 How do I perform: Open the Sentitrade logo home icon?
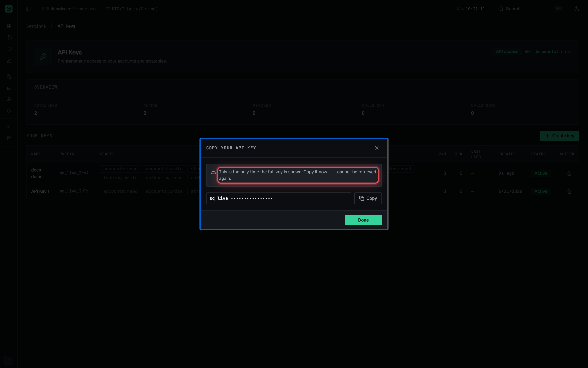tap(9, 9)
